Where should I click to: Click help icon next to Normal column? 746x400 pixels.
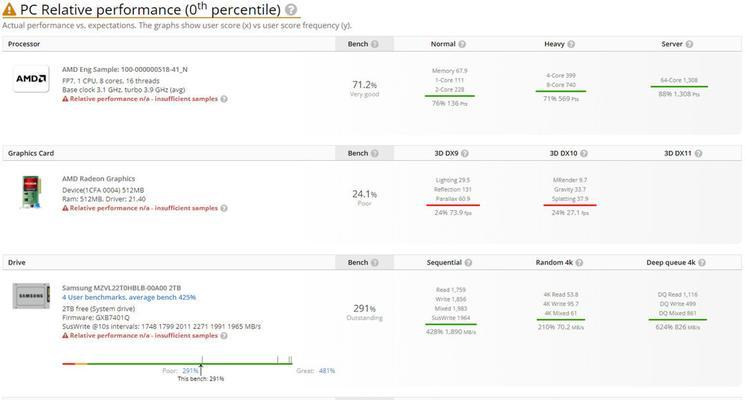pos(462,44)
